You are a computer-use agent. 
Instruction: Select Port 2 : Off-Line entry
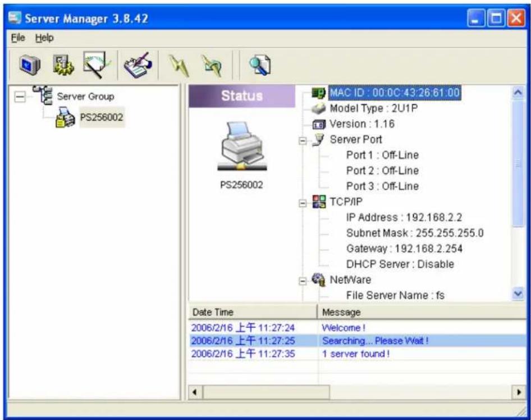point(382,171)
